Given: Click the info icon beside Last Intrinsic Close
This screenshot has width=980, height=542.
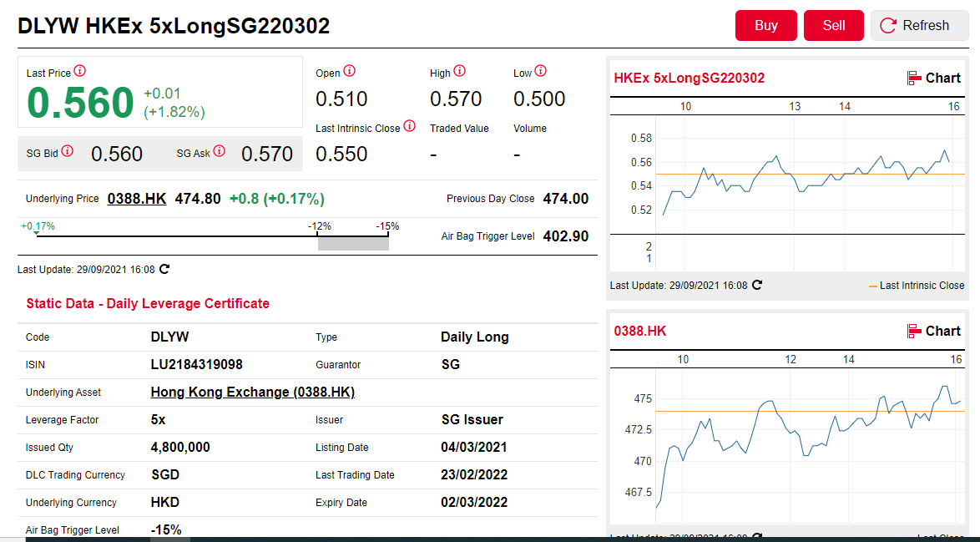Looking at the screenshot, I should coord(409,125).
